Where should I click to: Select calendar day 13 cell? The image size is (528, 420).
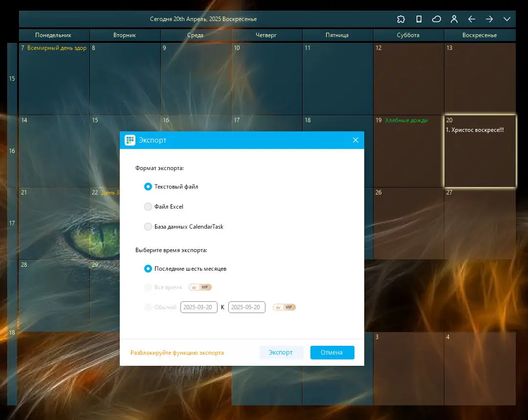tap(480, 79)
